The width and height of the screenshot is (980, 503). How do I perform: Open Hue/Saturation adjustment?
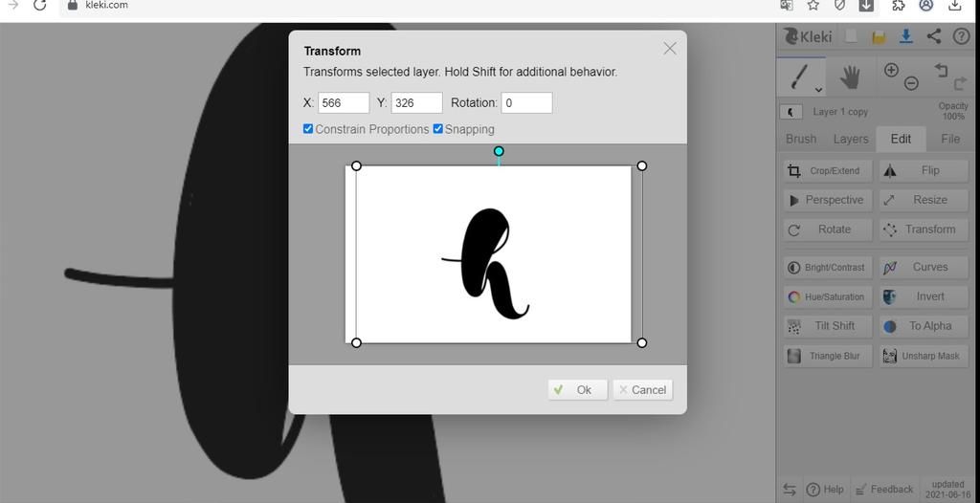(828, 296)
